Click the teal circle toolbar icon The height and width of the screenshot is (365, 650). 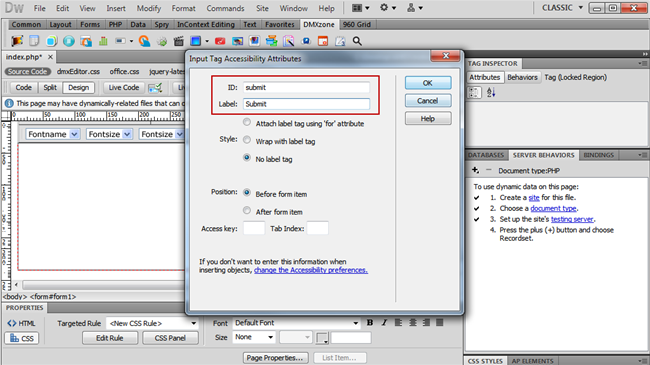69,41
